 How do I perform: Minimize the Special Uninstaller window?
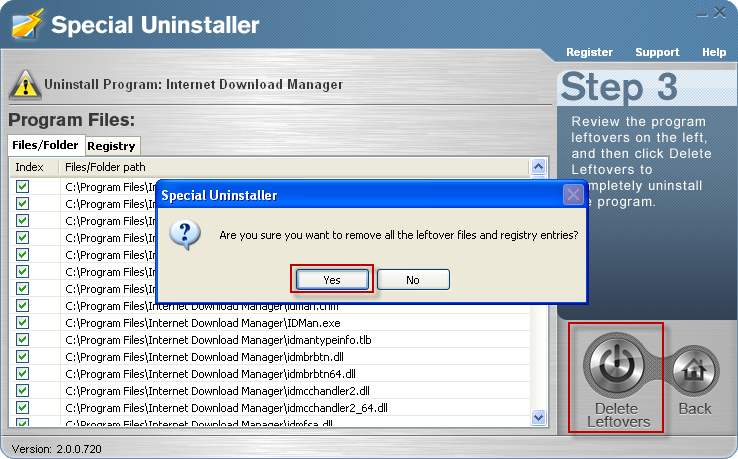click(x=702, y=15)
